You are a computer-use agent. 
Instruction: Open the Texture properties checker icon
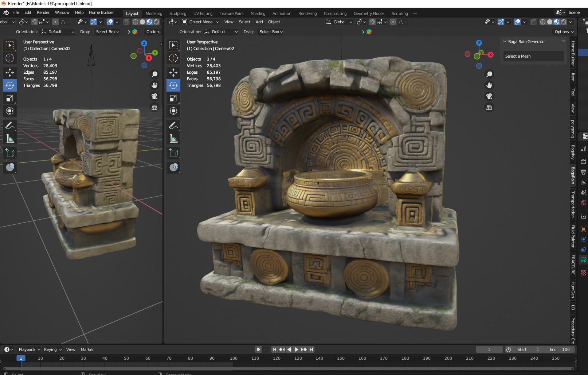584,273
